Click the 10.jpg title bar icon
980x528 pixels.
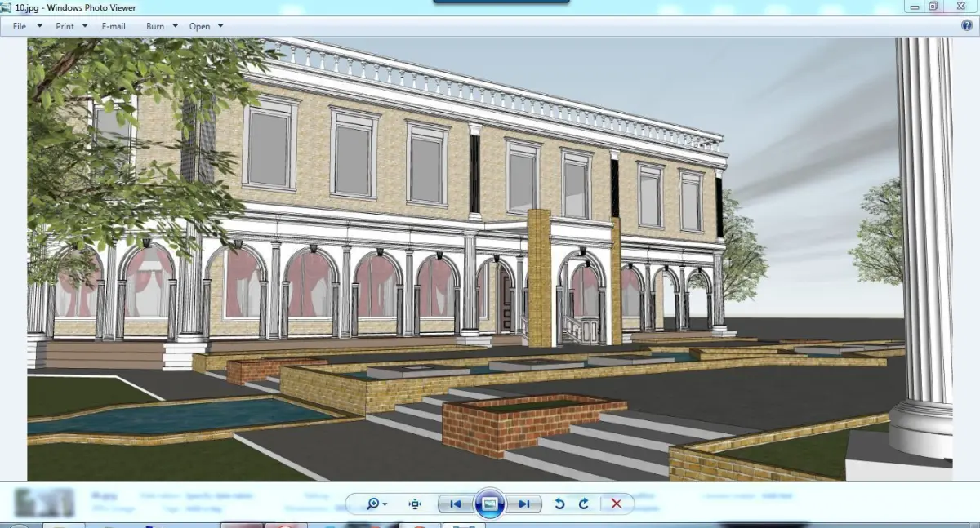[x=7, y=7]
